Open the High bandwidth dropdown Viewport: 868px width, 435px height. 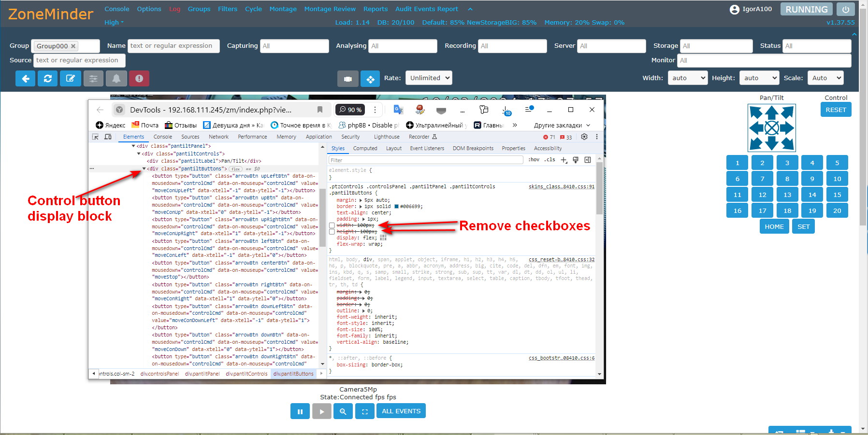tap(114, 22)
